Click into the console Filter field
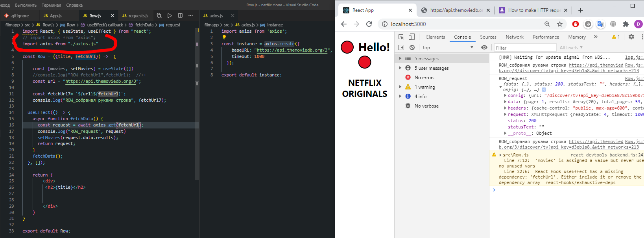Image resolution: width=644 pixels, height=238 pixels. (x=524, y=48)
